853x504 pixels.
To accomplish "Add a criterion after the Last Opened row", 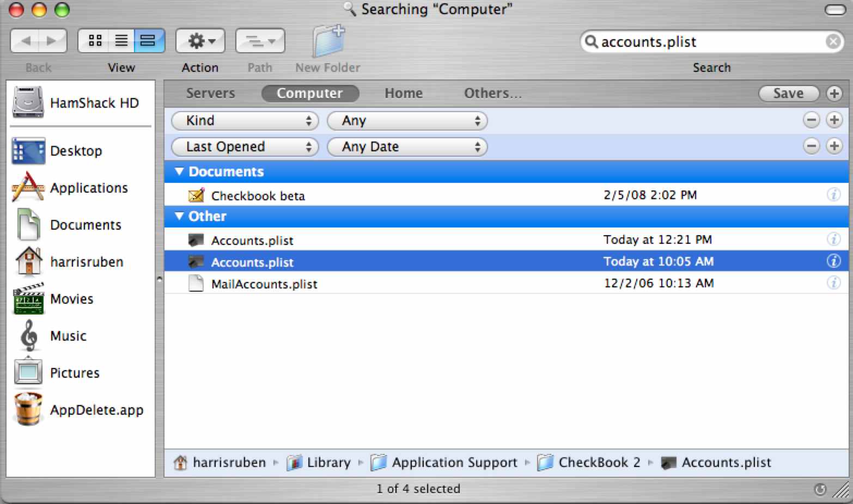I will (x=834, y=146).
